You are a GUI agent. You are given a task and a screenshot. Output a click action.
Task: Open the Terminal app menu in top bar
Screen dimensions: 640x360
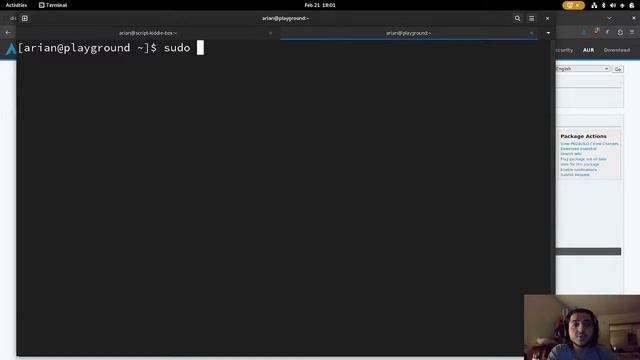pyautogui.click(x=53, y=5)
